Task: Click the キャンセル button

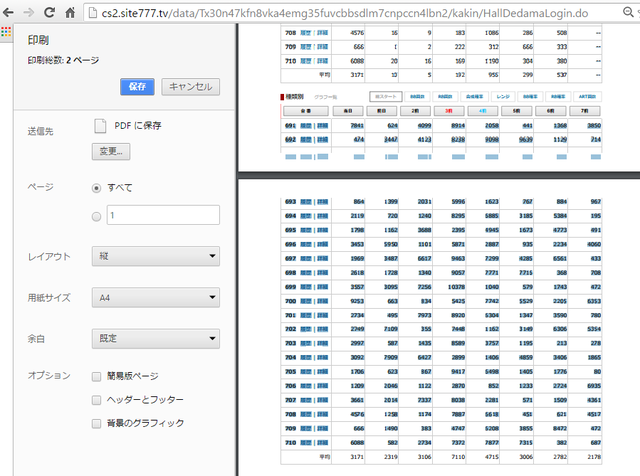Action: tap(191, 87)
